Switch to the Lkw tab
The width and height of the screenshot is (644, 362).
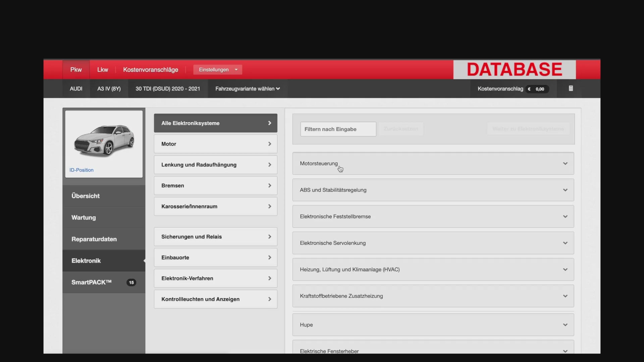(103, 70)
